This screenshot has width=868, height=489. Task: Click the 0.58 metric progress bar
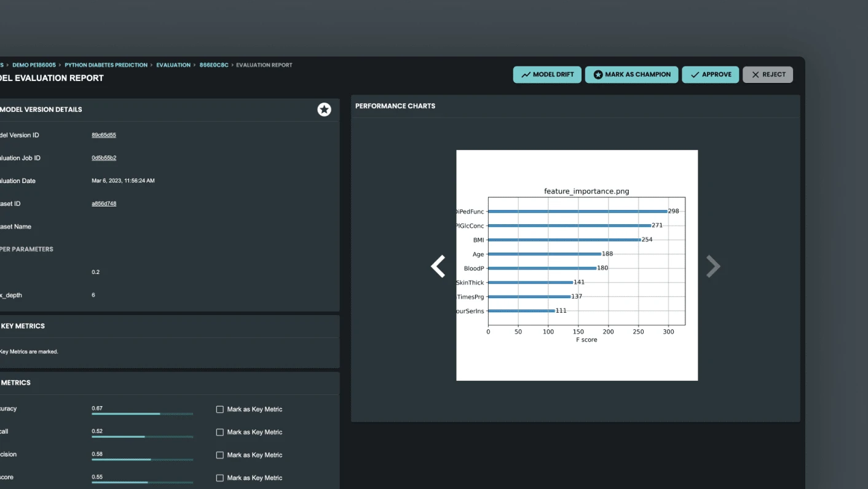(x=142, y=460)
